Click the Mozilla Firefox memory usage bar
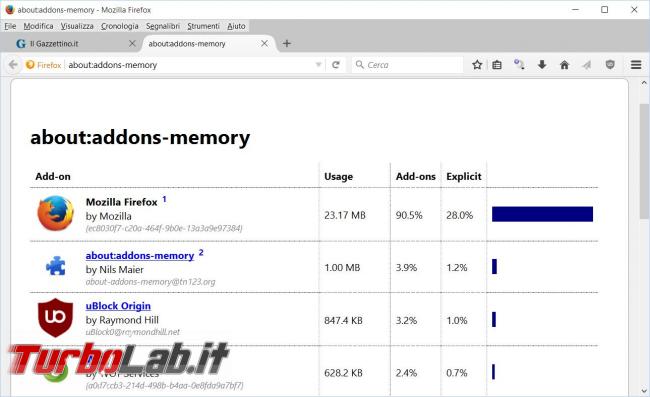Screen dimensions: 650x397 [542, 214]
